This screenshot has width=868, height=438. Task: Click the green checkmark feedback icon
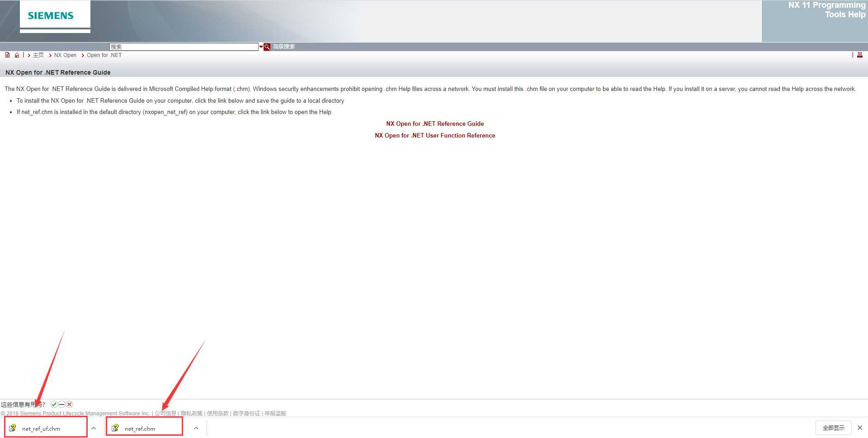pos(54,404)
